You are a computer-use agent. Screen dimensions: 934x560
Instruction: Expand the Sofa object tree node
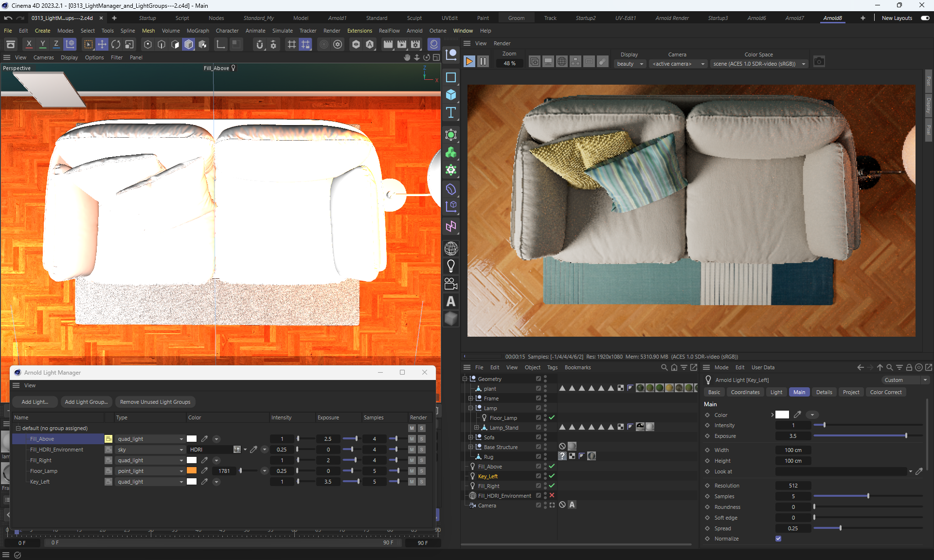[x=470, y=437]
